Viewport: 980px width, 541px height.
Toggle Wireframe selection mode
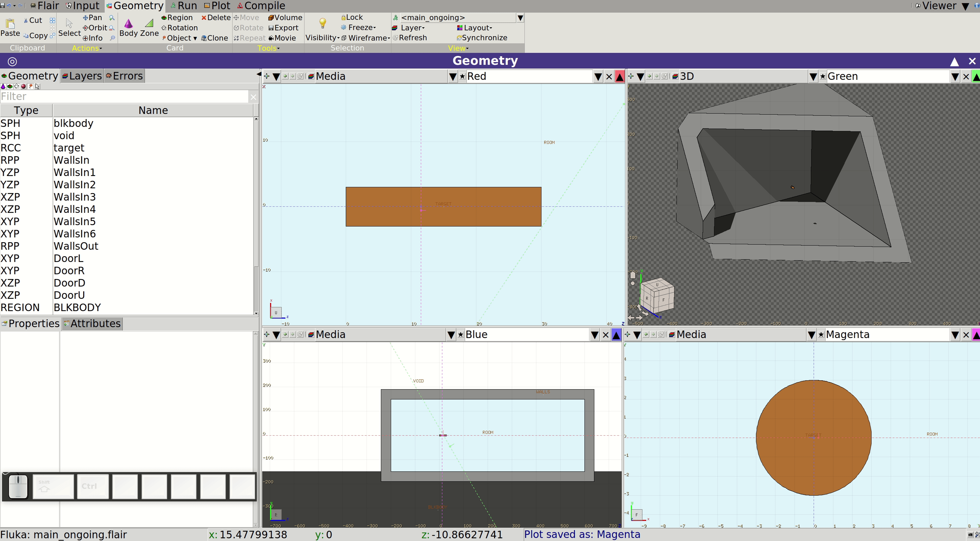pos(366,38)
